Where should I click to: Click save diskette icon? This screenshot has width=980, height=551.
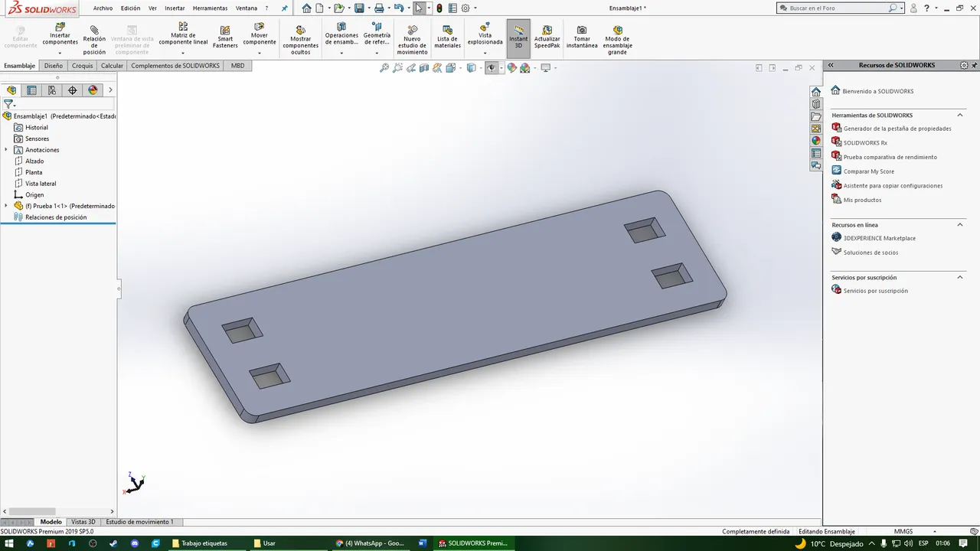(358, 8)
